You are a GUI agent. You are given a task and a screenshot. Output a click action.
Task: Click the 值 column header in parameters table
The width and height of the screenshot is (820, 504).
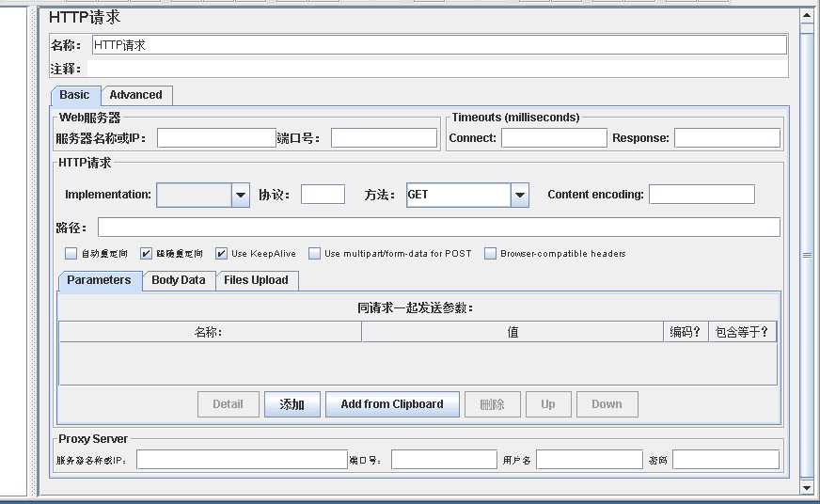point(512,332)
